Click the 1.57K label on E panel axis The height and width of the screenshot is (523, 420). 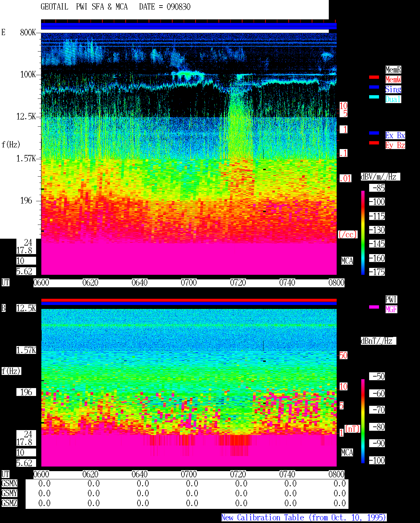pos(26,158)
